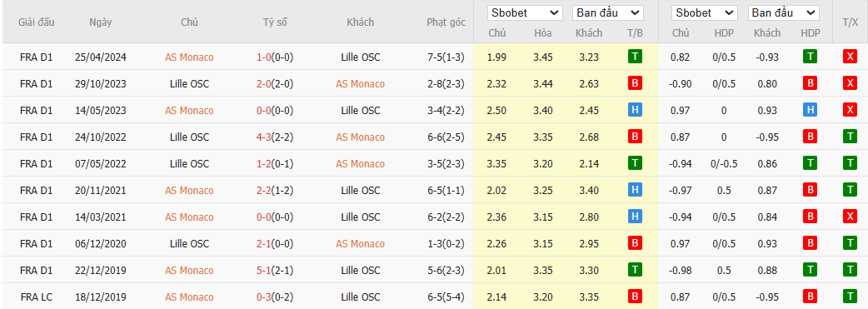Screen dimensions: 868x309
Task: Open the 4-3 score of 24/10/2022 match
Action: [264, 137]
